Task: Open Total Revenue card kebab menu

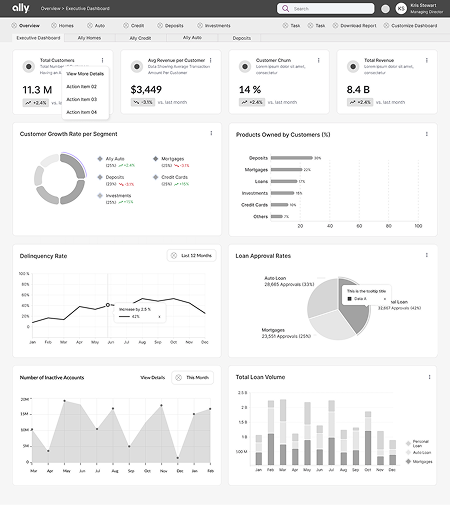Action: point(426,60)
